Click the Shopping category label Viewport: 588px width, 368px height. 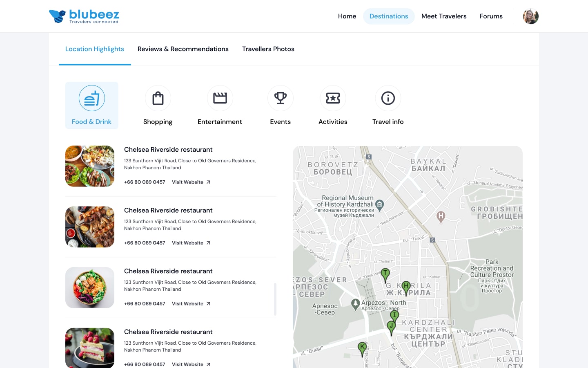(158, 122)
